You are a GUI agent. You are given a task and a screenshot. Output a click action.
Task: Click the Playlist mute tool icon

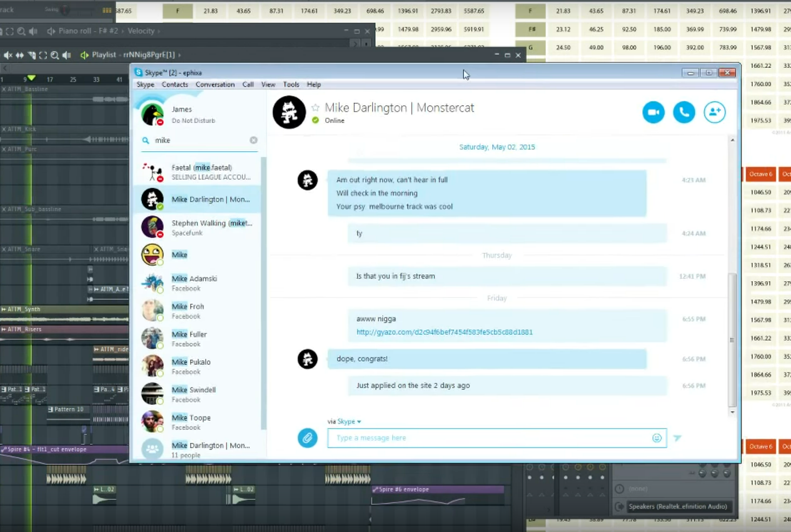(8, 55)
